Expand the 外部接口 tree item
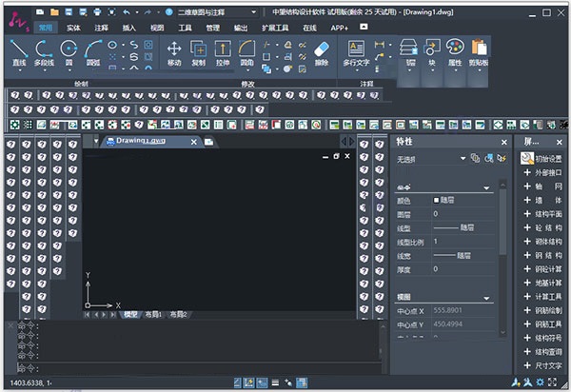The width and height of the screenshot is (571, 392). [542, 172]
